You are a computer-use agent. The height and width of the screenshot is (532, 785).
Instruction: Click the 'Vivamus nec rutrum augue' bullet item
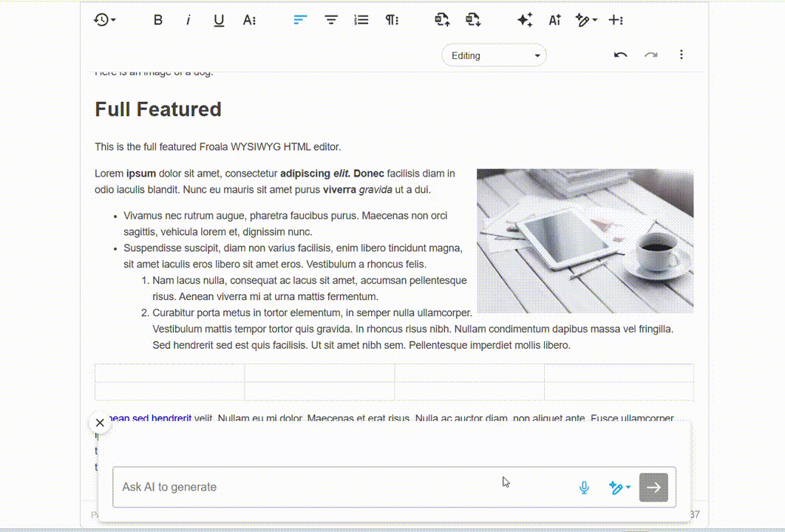click(285, 224)
